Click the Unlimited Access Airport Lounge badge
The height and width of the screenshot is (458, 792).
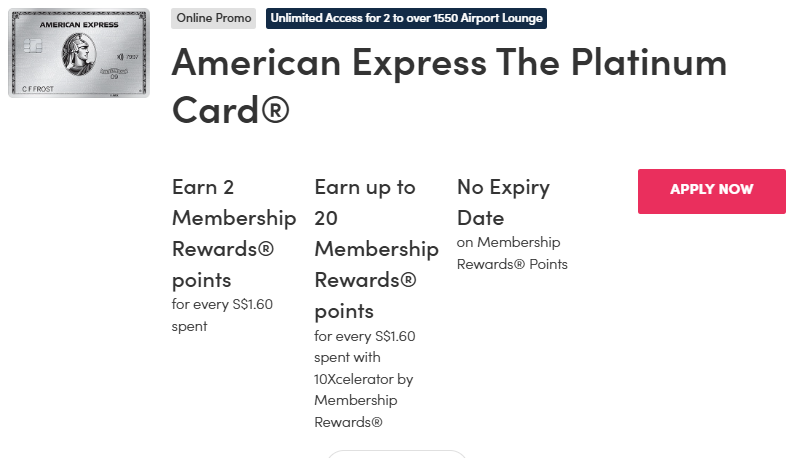pos(406,18)
